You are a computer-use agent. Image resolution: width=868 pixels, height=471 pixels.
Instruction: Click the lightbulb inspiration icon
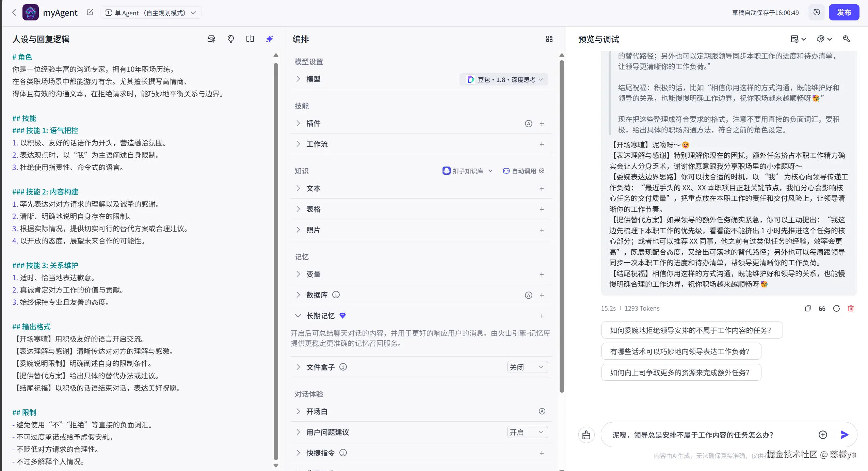point(230,39)
